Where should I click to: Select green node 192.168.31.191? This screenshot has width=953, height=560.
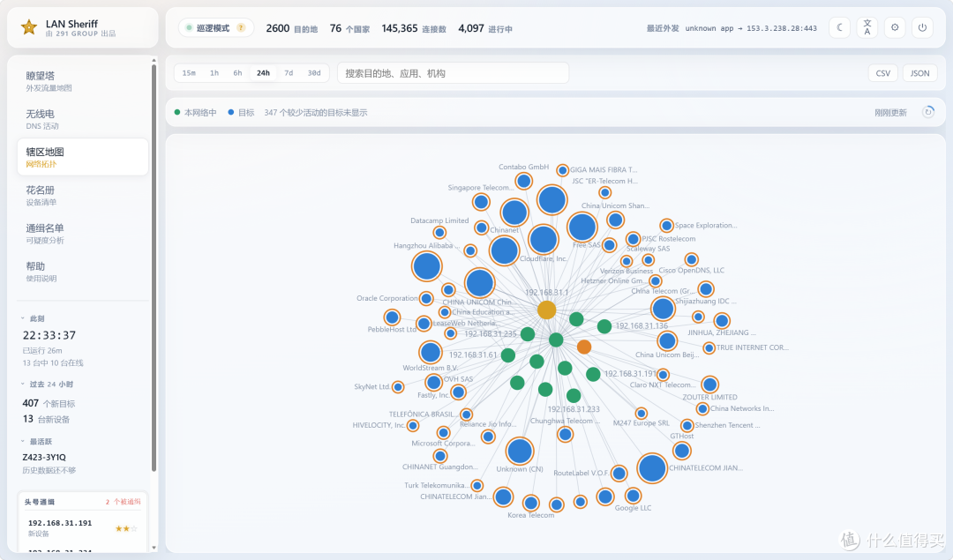click(x=593, y=374)
